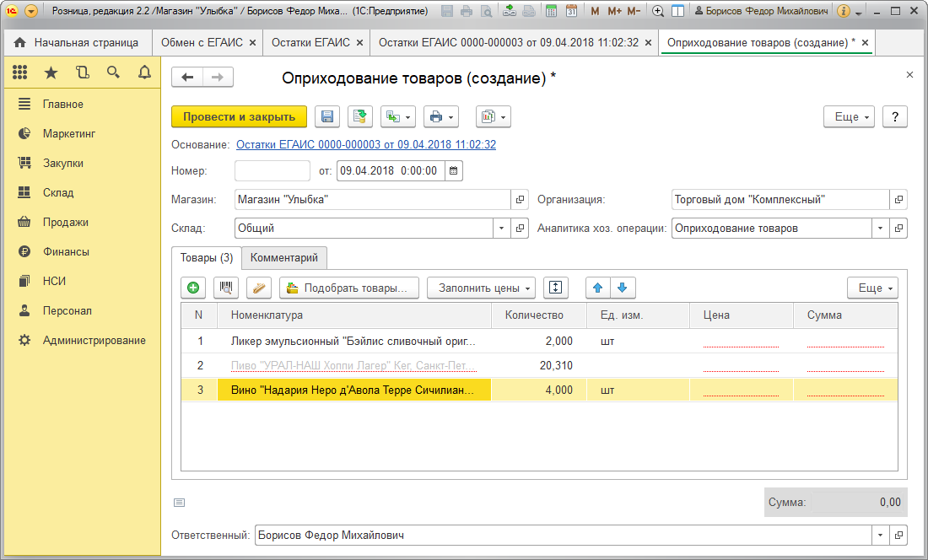Click the zoom magnifier in title bar
The image size is (928, 560).
[x=657, y=11]
